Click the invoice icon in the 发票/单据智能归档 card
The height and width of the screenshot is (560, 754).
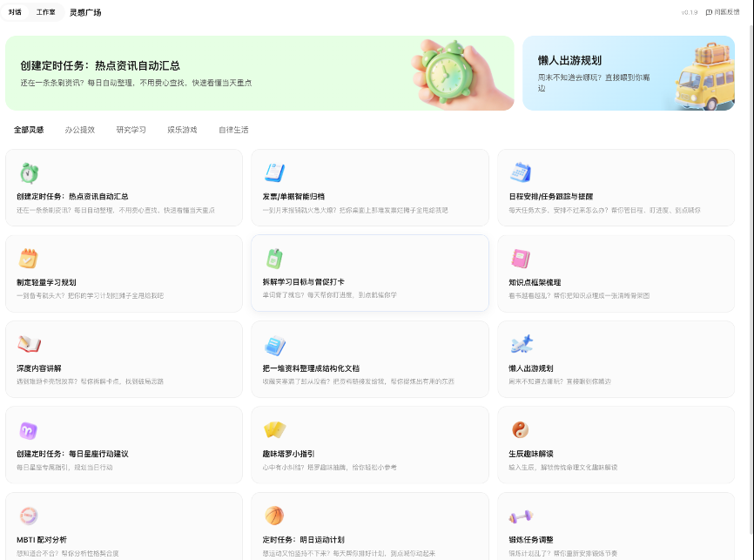(x=274, y=172)
